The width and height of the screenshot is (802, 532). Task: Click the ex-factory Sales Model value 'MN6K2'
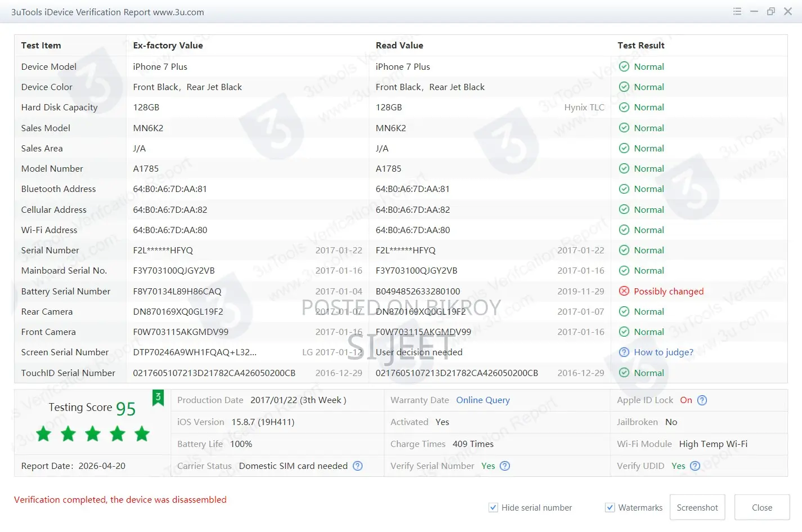[x=148, y=128]
